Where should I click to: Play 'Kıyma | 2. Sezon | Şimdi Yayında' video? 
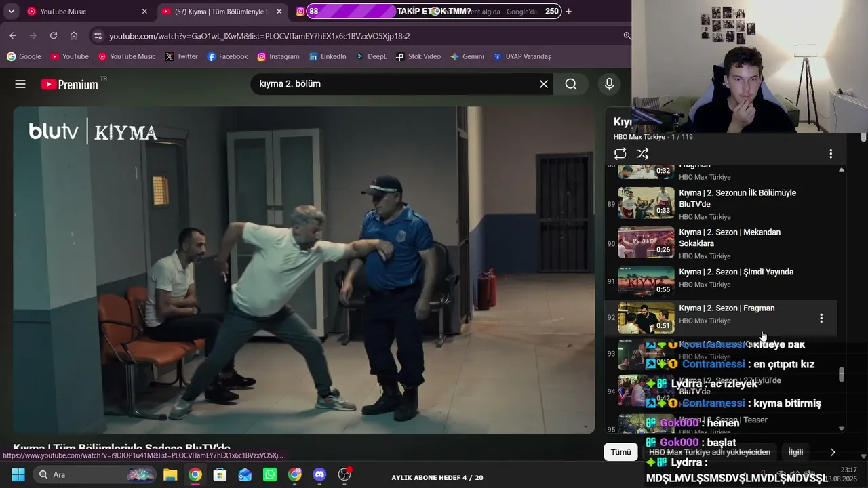pos(736,272)
